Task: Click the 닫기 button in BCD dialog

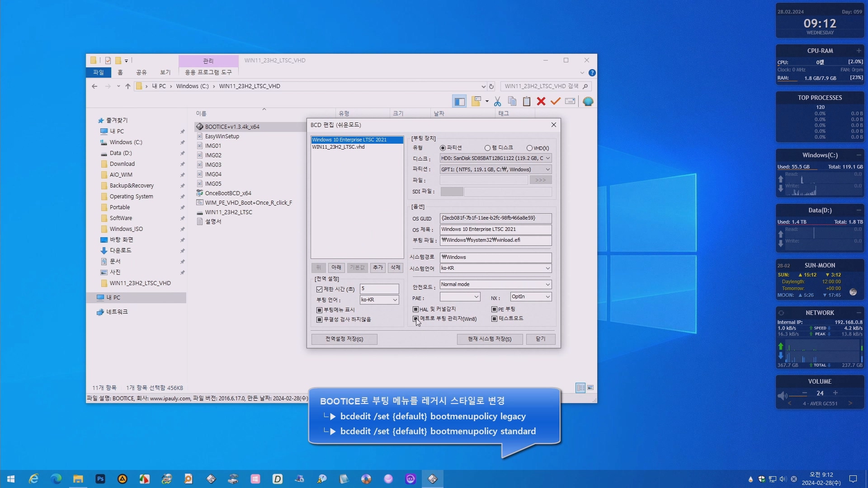Action: [x=541, y=339]
